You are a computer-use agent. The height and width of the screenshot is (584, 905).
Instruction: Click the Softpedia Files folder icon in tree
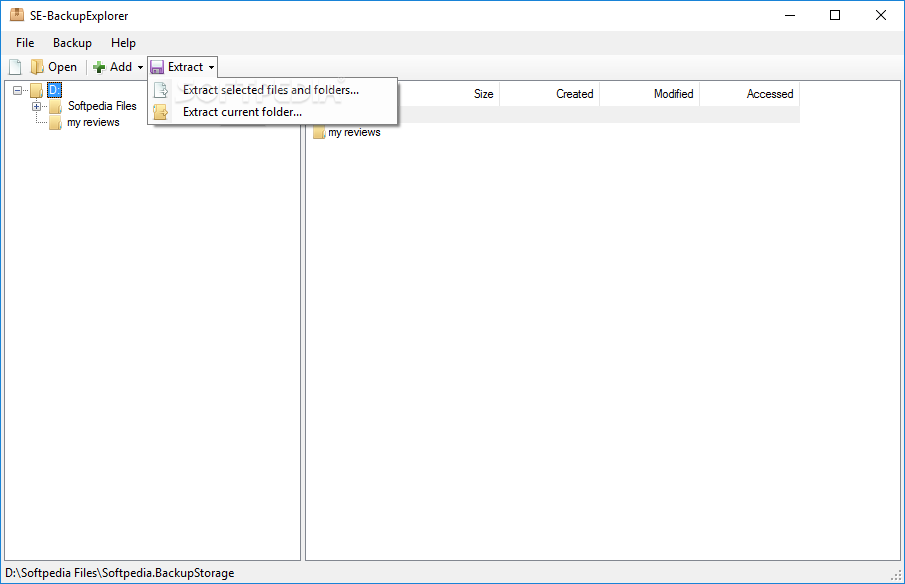(55, 107)
